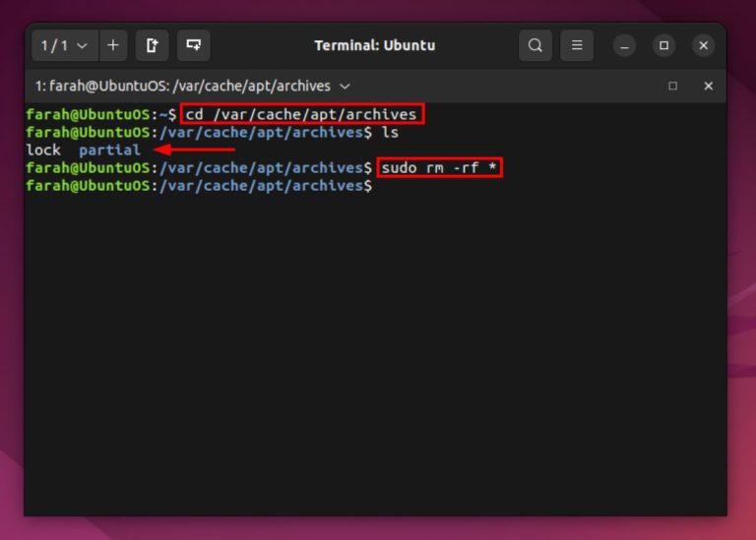This screenshot has width=756, height=540.
Task: Select the farah@UbuntuOS session tab title
Action: (182, 87)
